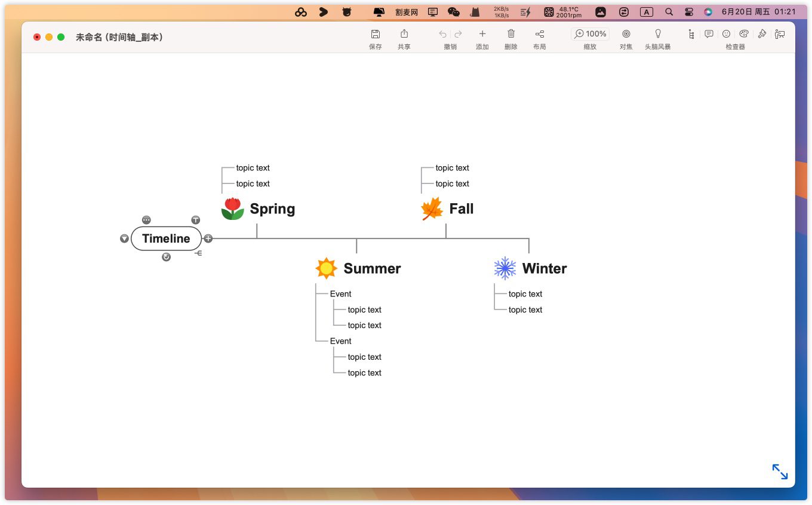The height and width of the screenshot is (505, 812).
Task: Open the notes comment inspector icon
Action: pyautogui.click(x=709, y=34)
